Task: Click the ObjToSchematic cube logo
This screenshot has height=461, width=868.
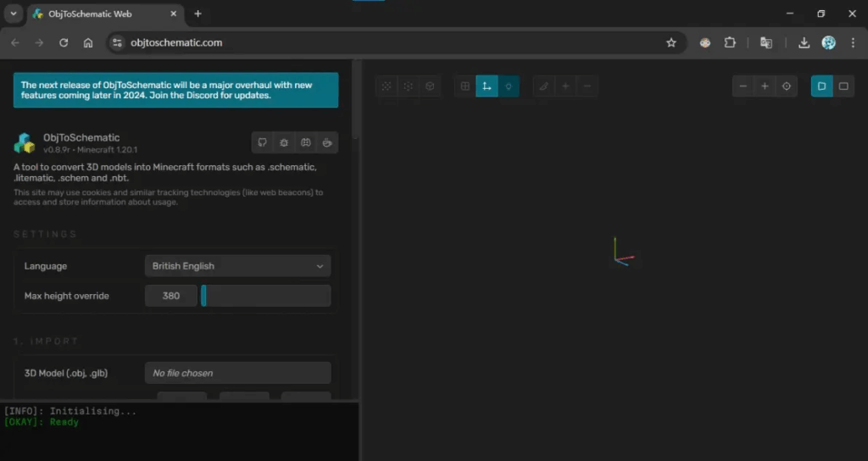Action: [25, 142]
